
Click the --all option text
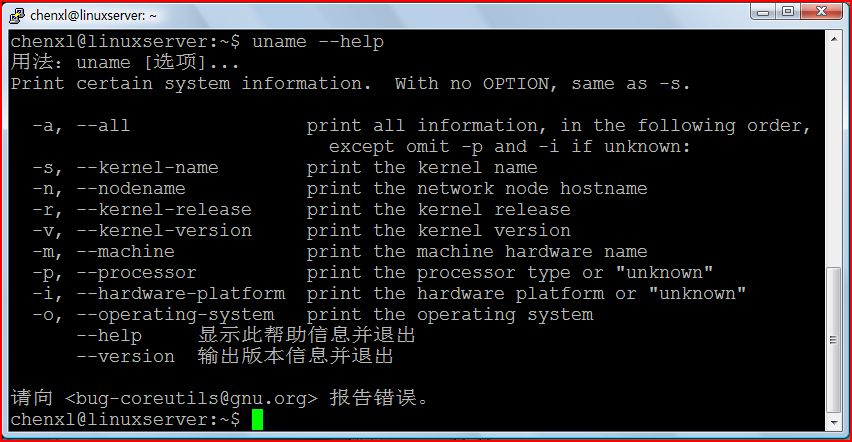click(x=103, y=126)
